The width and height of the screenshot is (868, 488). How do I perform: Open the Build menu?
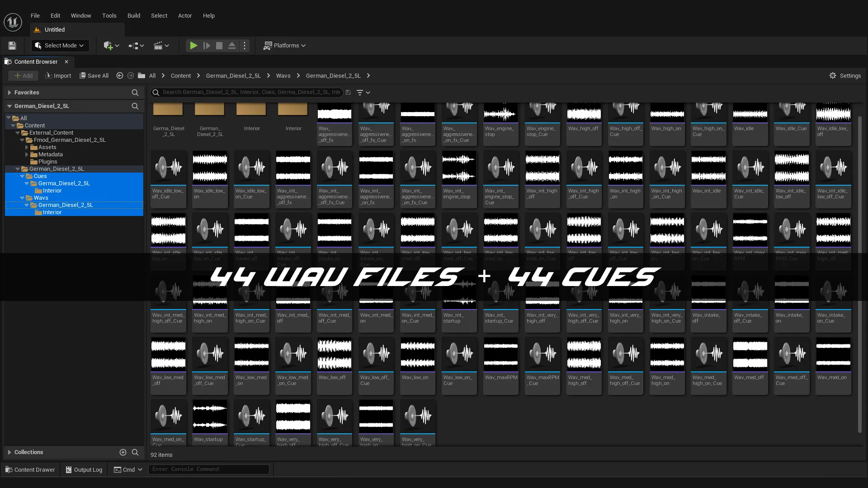click(x=133, y=15)
